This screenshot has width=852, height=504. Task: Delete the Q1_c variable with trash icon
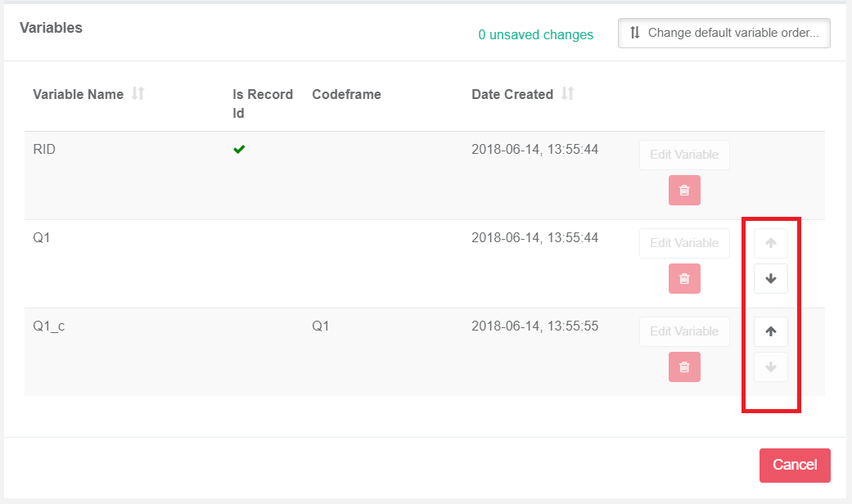click(684, 367)
